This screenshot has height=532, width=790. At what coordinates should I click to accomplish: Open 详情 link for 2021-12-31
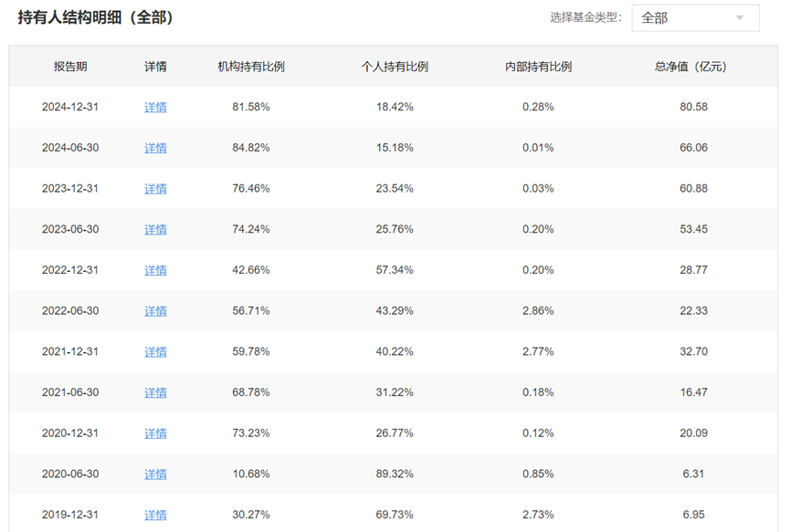click(155, 352)
